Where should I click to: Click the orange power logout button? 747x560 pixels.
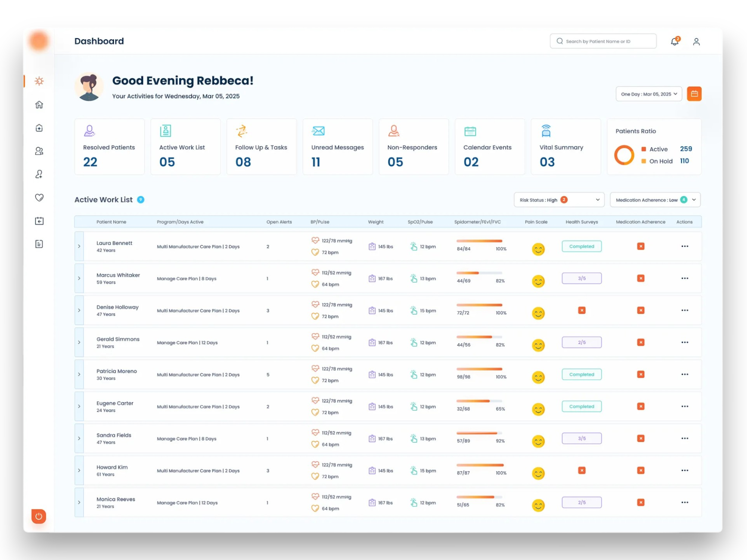coord(39,516)
